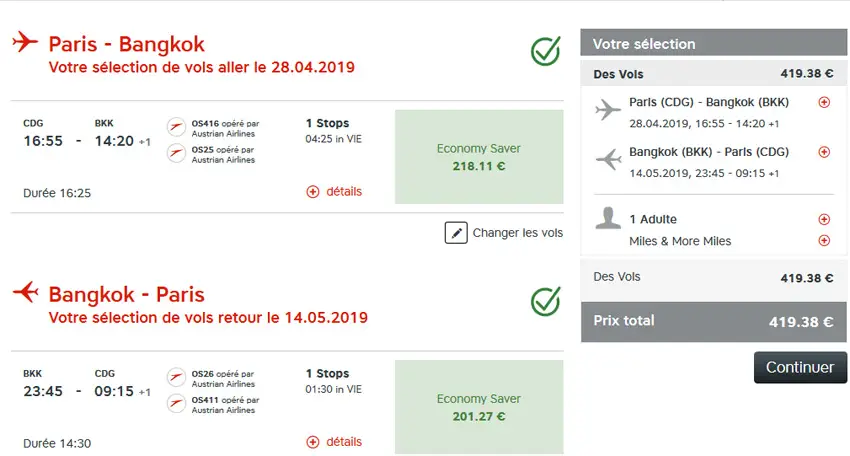This screenshot has height=456, width=850.
Task: Open Changer les vols link
Action: click(x=518, y=233)
